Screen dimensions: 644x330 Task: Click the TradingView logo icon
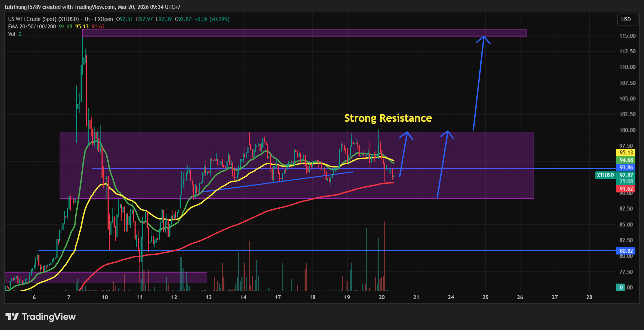(x=12, y=317)
